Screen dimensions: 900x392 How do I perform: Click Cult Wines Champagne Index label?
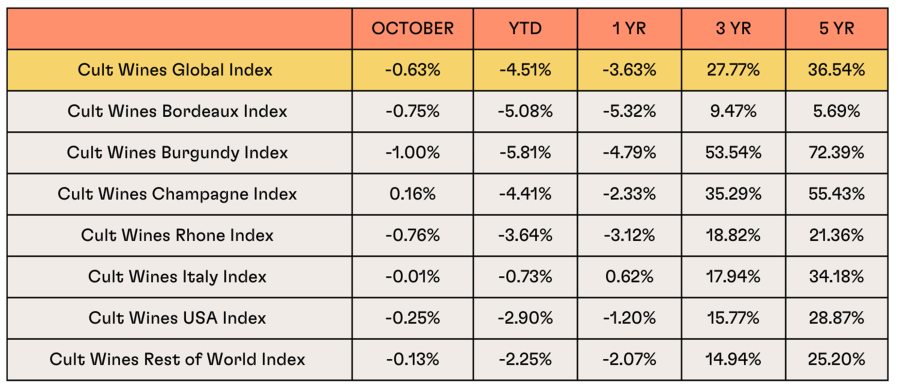[177, 194]
